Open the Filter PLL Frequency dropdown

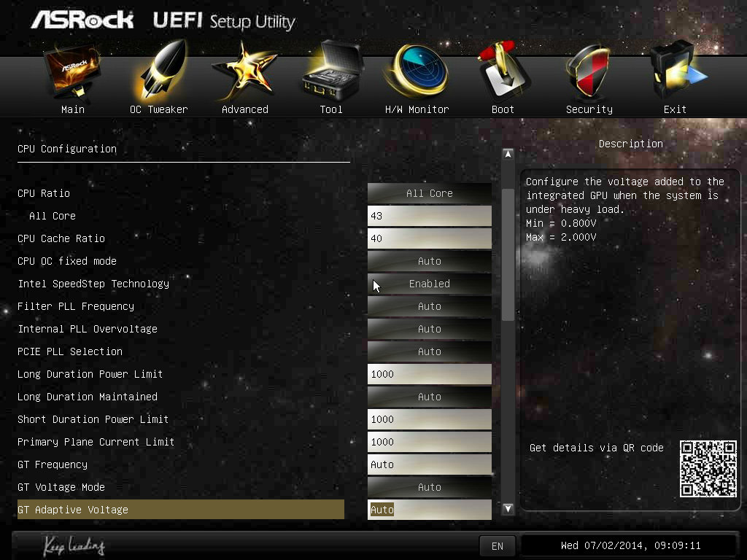[x=429, y=306]
